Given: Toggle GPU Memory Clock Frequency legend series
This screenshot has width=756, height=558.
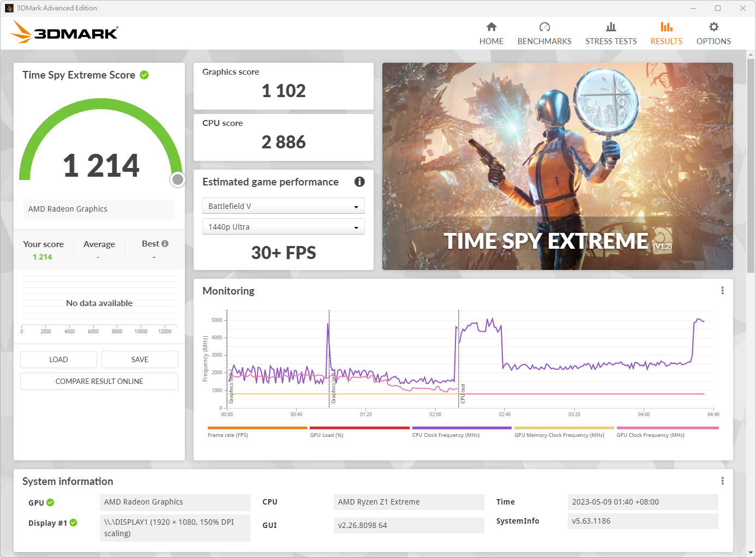Looking at the screenshot, I should coord(564,432).
